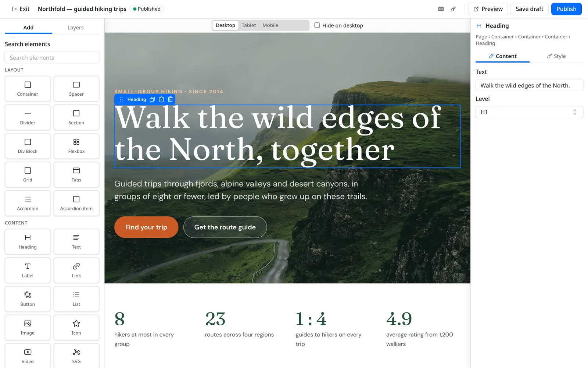Viewport: 588px width, 368px height.
Task: Open the page Preview
Action: [488, 9]
